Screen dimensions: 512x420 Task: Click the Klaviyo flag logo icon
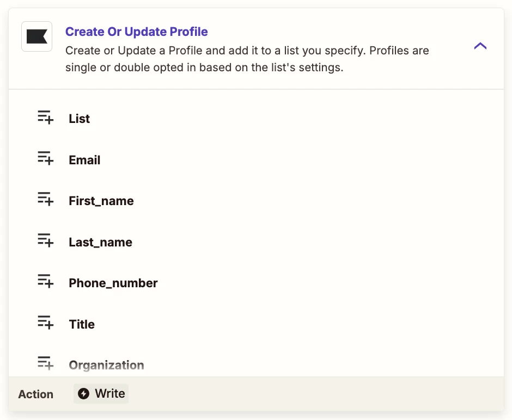tap(37, 36)
